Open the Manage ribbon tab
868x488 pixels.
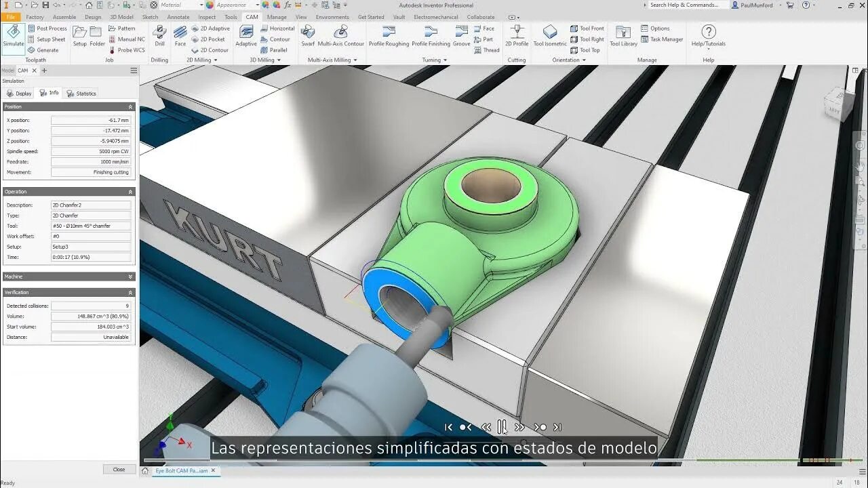(277, 17)
